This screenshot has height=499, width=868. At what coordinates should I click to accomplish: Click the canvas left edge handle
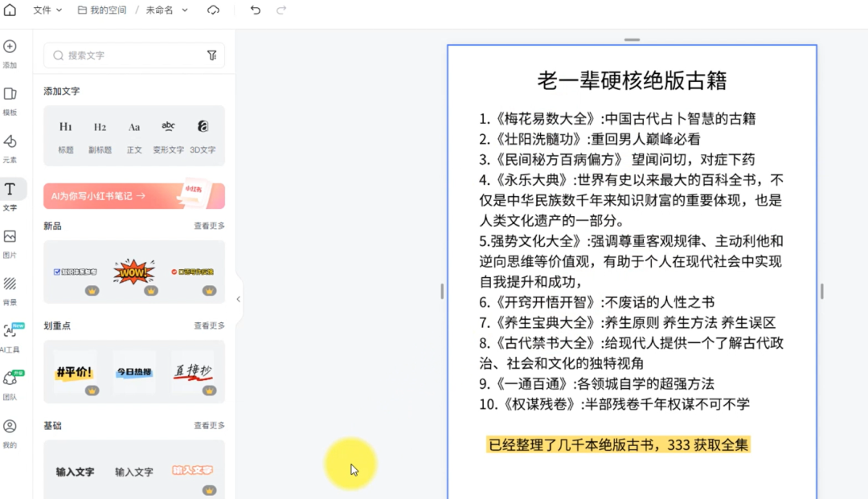pyautogui.click(x=442, y=291)
